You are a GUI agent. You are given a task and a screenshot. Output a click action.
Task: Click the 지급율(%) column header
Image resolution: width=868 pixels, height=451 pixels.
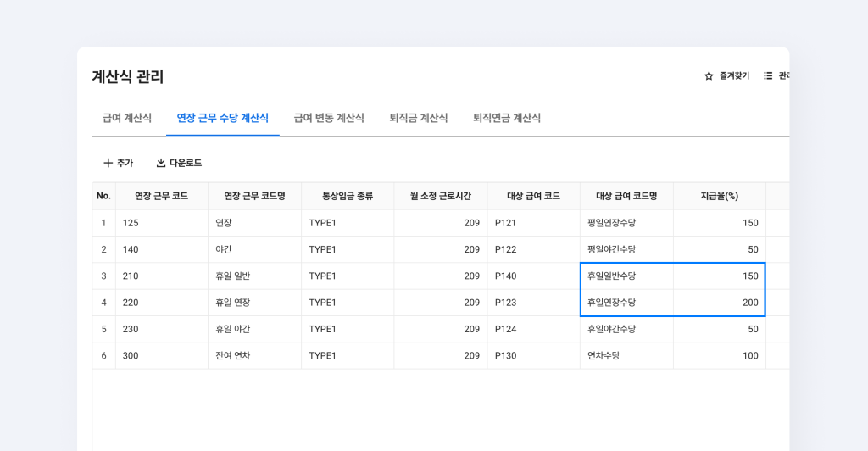click(x=720, y=196)
